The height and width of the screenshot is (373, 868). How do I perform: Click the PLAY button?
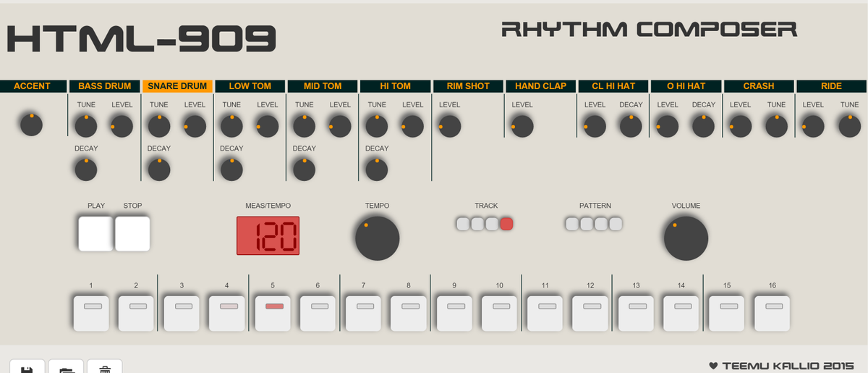pyautogui.click(x=96, y=233)
